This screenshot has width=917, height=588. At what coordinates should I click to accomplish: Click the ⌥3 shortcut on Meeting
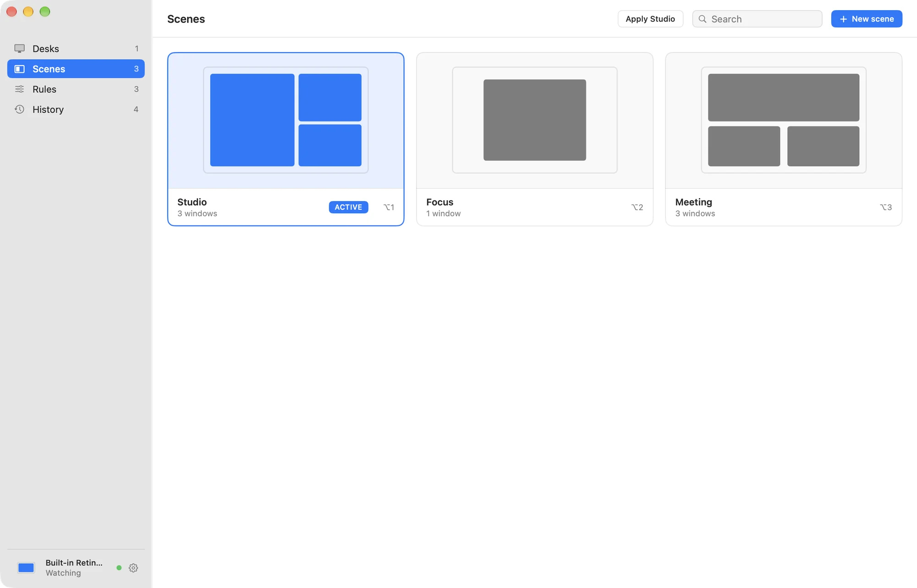click(x=886, y=207)
